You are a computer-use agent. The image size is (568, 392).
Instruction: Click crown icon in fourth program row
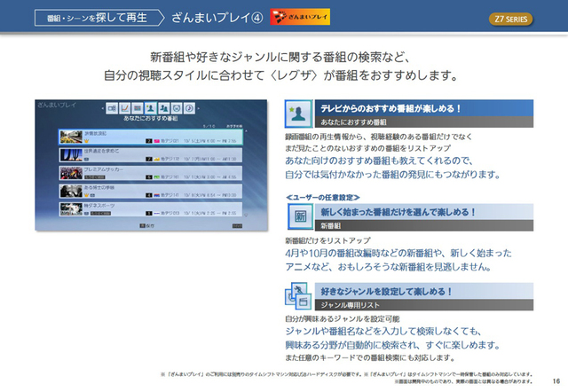tap(87, 195)
